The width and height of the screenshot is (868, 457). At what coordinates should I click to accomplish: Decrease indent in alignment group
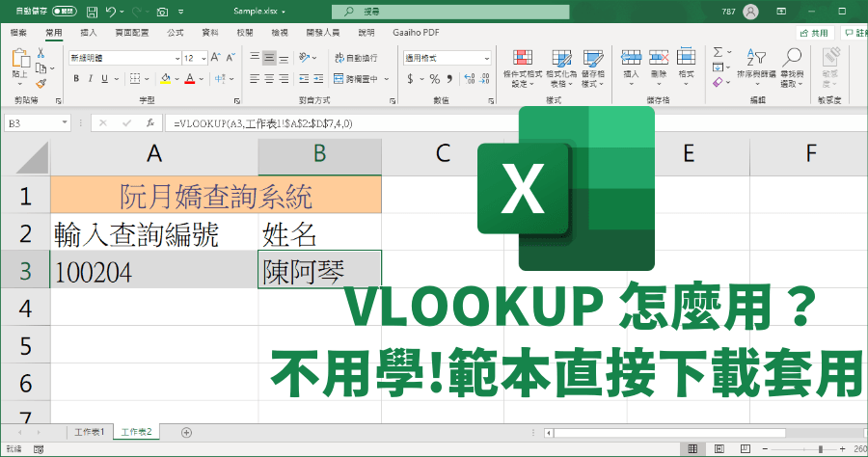pos(304,79)
